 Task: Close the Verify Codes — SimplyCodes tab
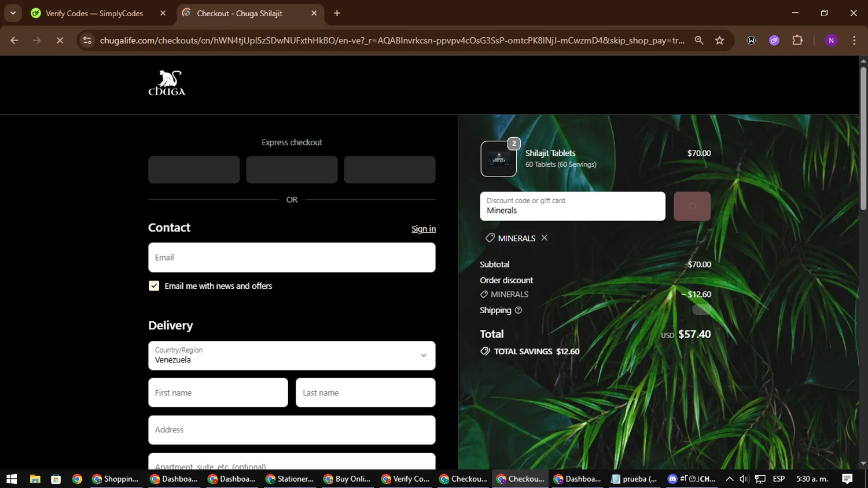point(163,13)
